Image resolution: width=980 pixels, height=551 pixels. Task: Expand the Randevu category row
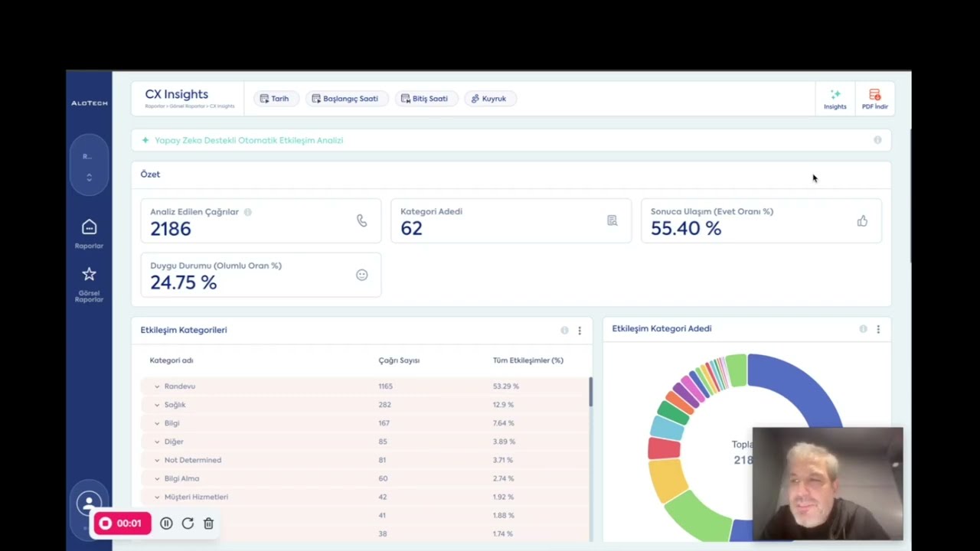[x=157, y=386]
